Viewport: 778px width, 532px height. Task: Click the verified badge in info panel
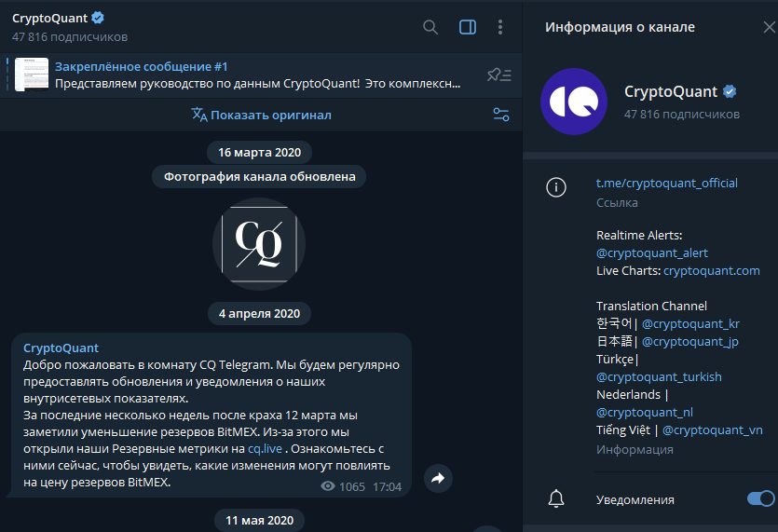730,91
